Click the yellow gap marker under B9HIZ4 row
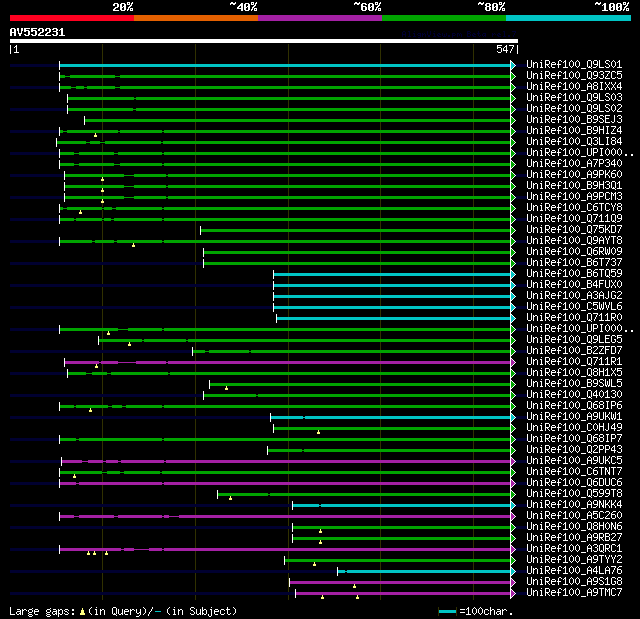This screenshot has height=619, width=640. [x=96, y=135]
